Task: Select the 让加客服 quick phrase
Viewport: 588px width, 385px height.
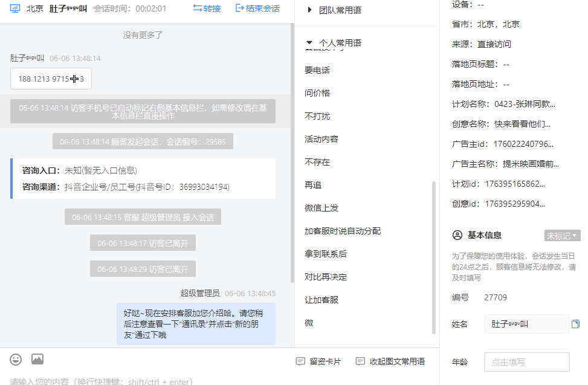Action: click(x=321, y=300)
